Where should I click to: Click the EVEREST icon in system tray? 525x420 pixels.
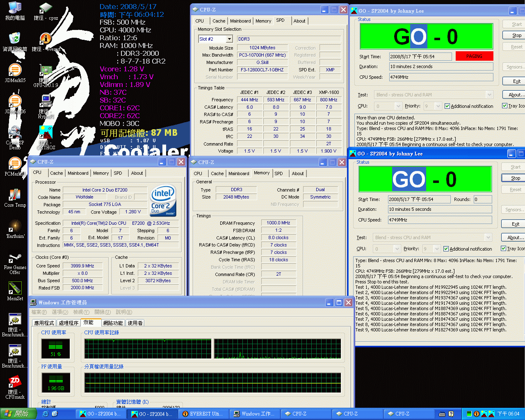[477, 414]
